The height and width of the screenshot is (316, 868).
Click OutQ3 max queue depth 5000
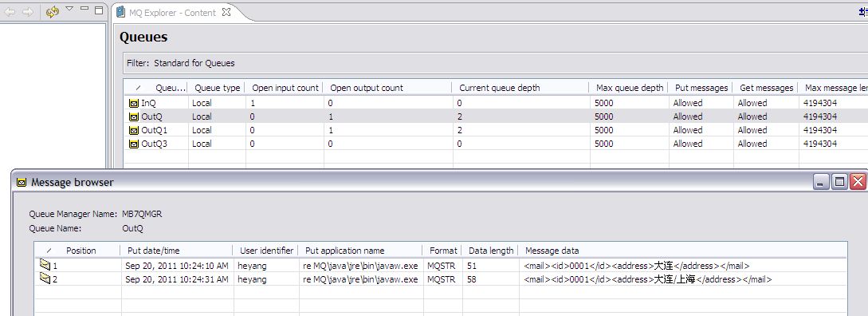point(604,144)
